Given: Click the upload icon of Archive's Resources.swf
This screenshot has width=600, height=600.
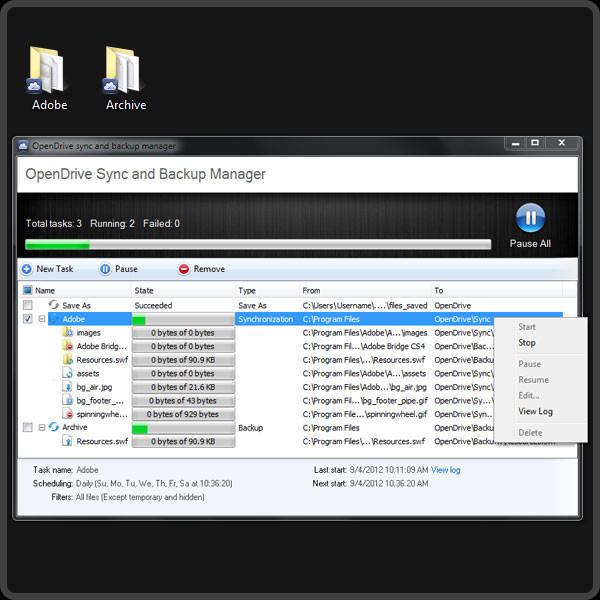Looking at the screenshot, I should pyautogui.click(x=67, y=441).
